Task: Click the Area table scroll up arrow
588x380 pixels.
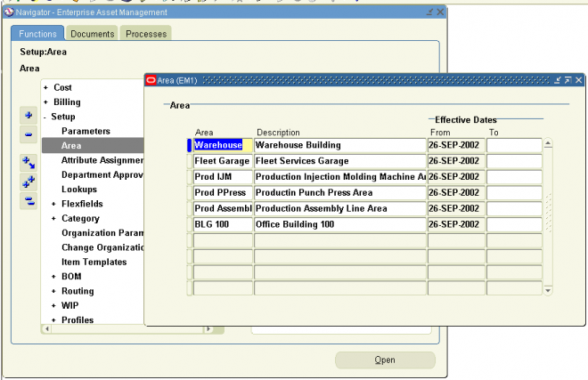Action: pos(548,142)
